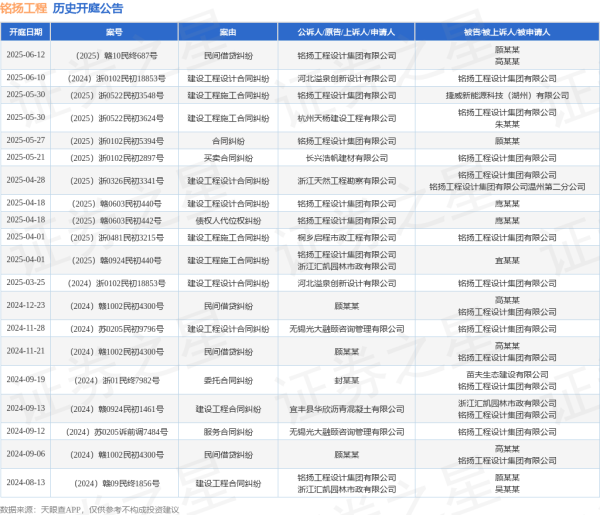Click the date 2025-04-28
This screenshot has width=600, height=515.
click(26, 180)
